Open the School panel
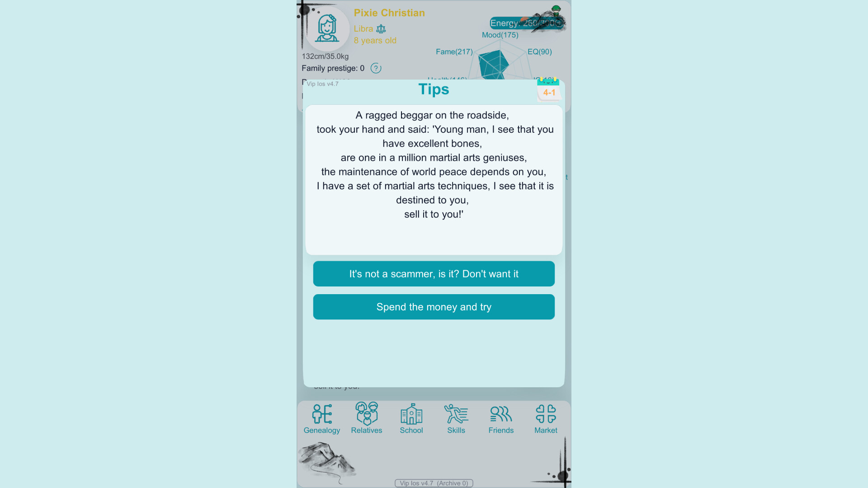 (x=411, y=417)
